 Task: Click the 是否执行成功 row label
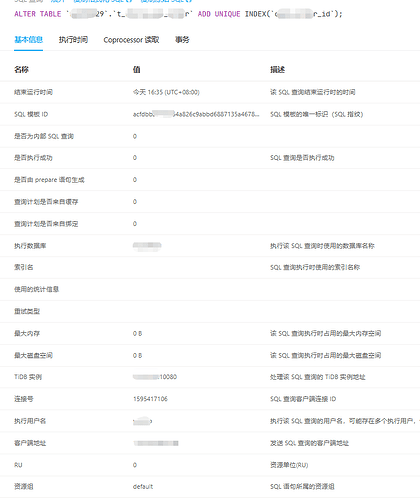pos(33,158)
